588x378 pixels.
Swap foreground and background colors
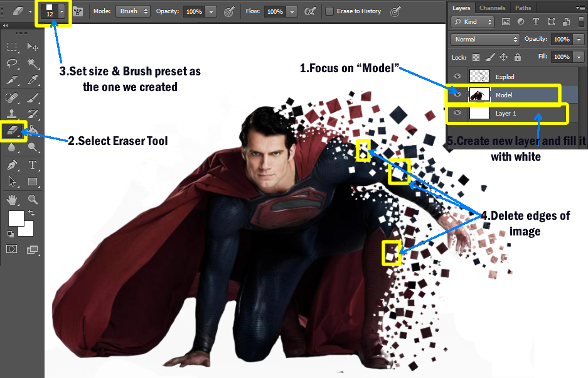(x=31, y=213)
